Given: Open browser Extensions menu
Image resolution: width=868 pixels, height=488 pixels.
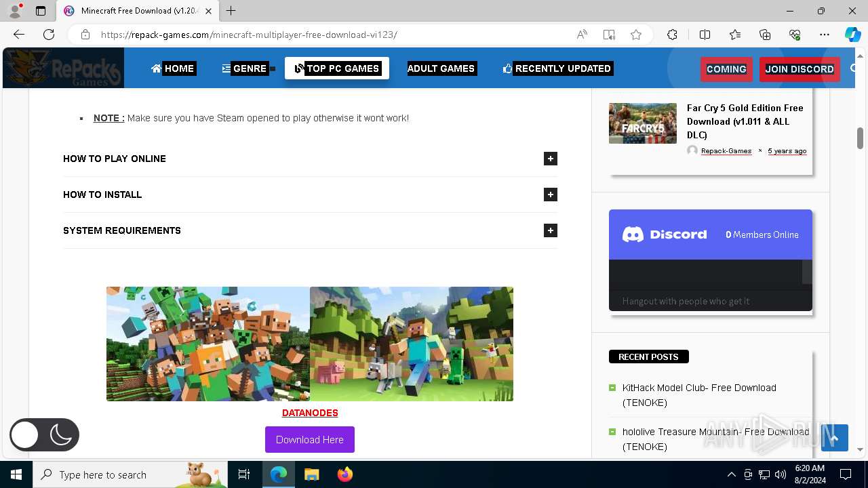Looking at the screenshot, I should click(x=672, y=35).
